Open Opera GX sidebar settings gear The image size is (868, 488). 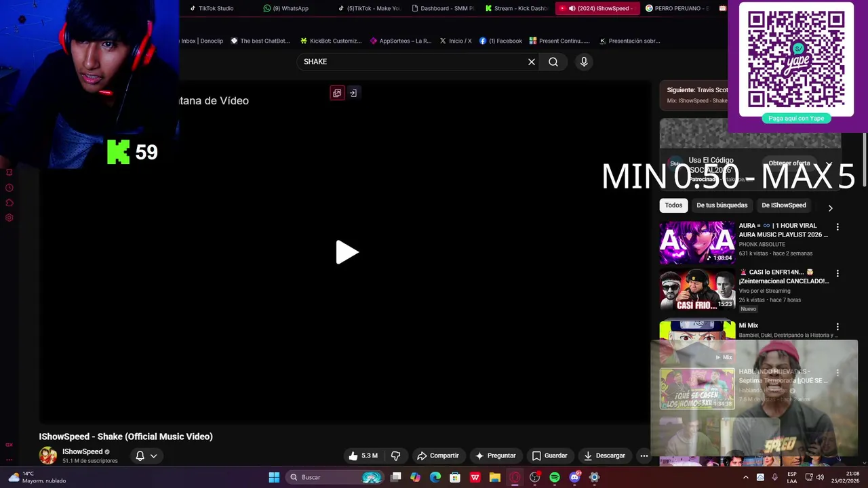click(9, 218)
